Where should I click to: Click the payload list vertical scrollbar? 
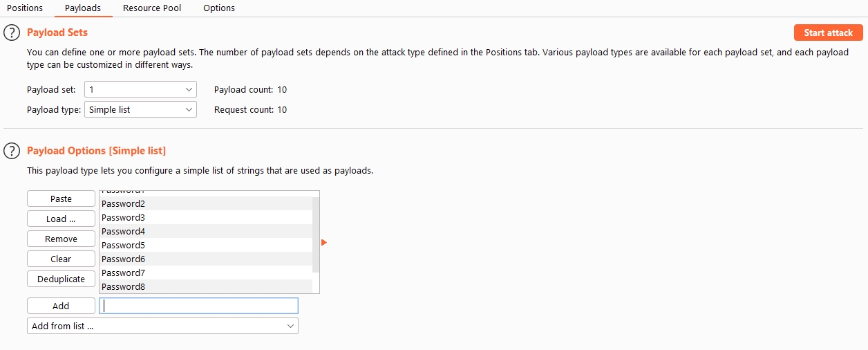(316, 235)
